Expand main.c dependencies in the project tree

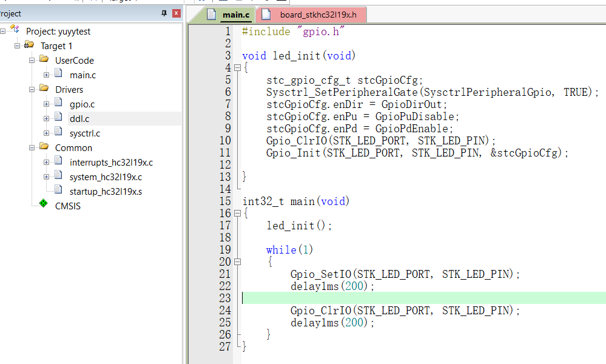(x=46, y=75)
